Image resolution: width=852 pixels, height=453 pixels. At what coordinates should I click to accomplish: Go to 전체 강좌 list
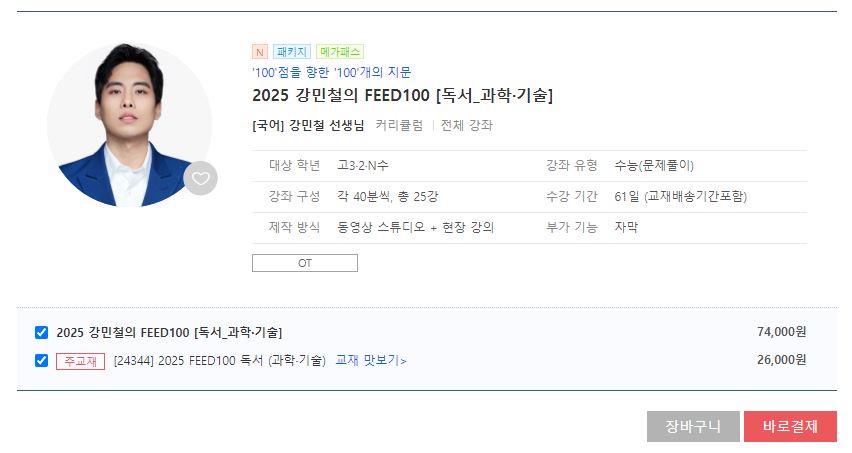(x=467, y=125)
